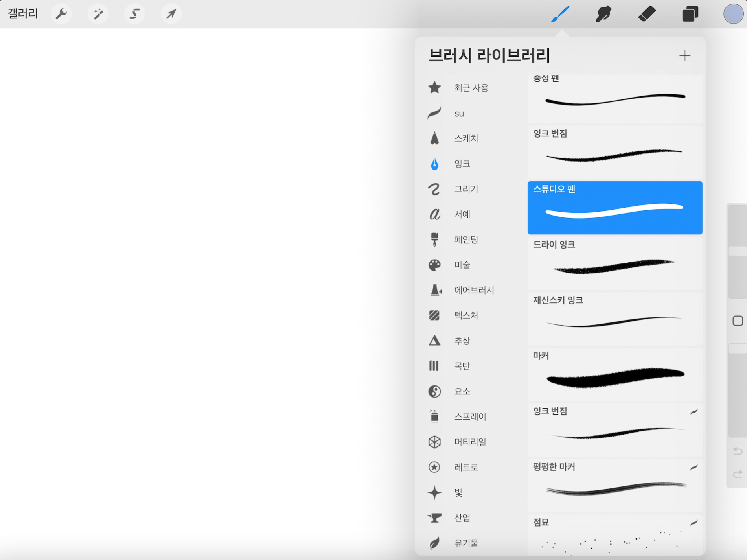The width and height of the screenshot is (747, 560).
Task: Activate the Transform arrow tool
Action: coord(171,14)
